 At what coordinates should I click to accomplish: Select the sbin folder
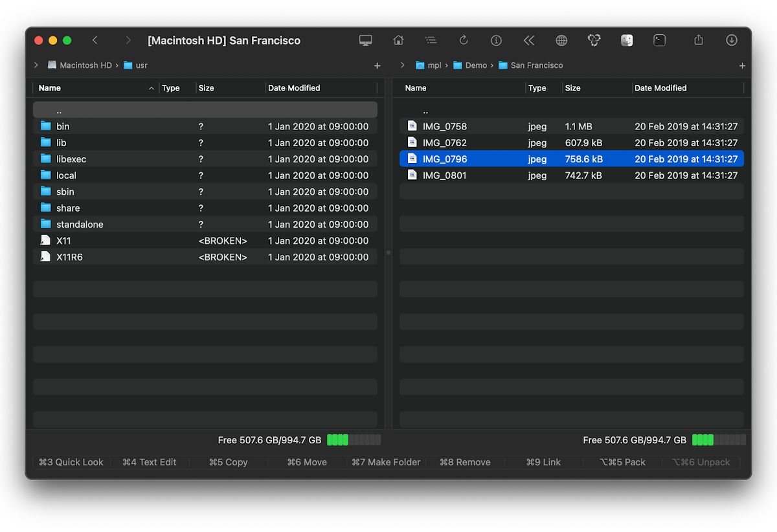tap(205, 192)
